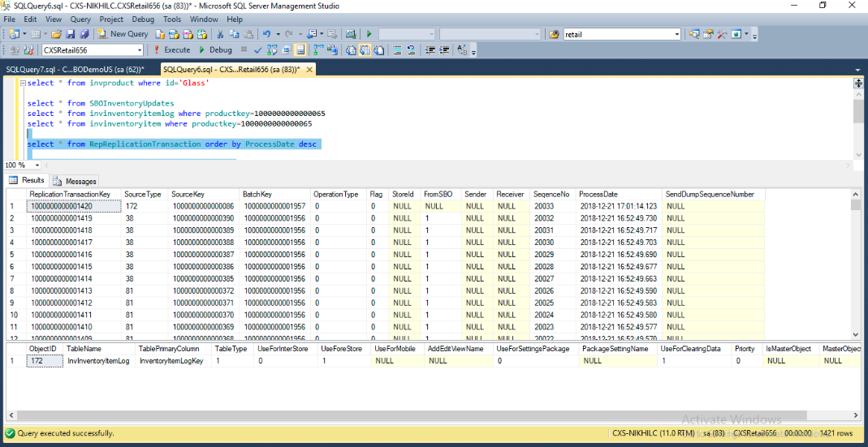Expand the Undo history dropdown arrow
868x447 pixels.
[278, 34]
